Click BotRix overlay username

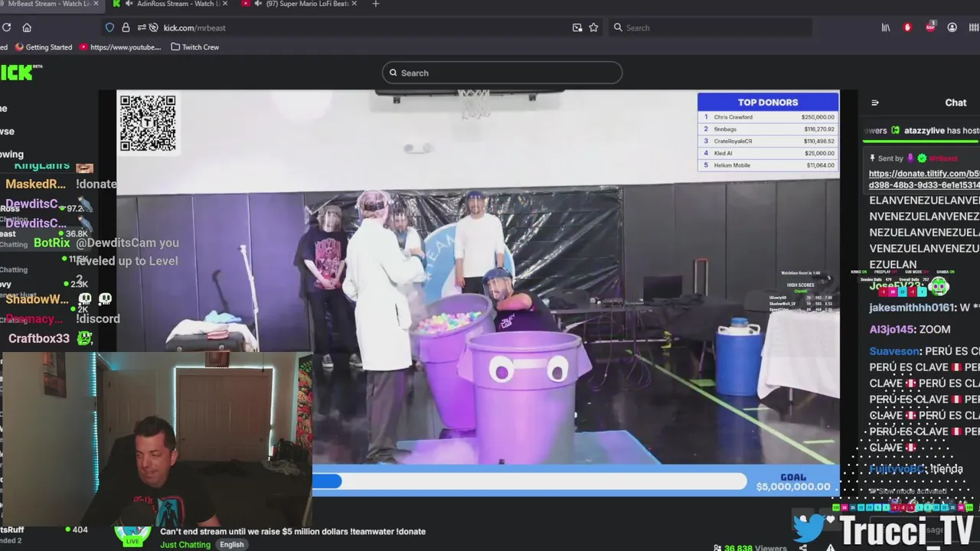point(52,243)
